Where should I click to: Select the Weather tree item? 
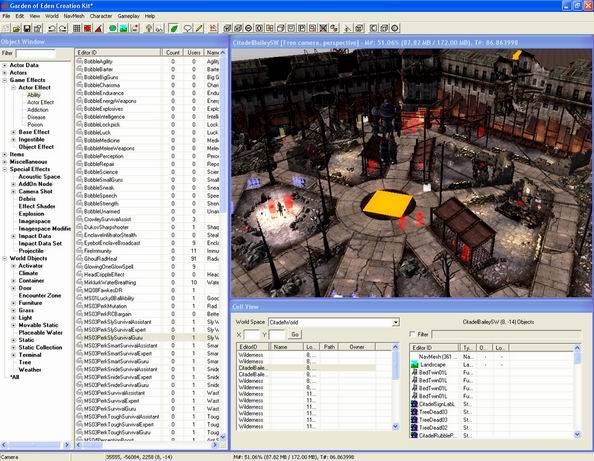[x=30, y=370]
